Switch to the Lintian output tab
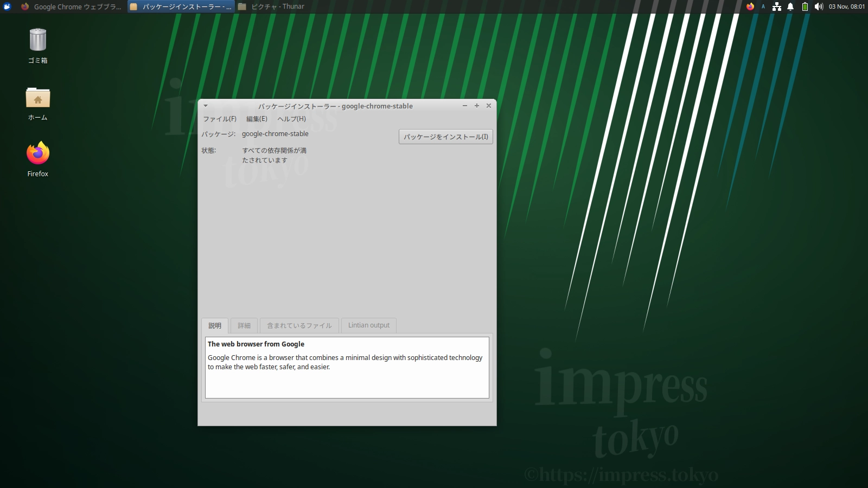Image resolution: width=868 pixels, height=488 pixels. point(369,325)
